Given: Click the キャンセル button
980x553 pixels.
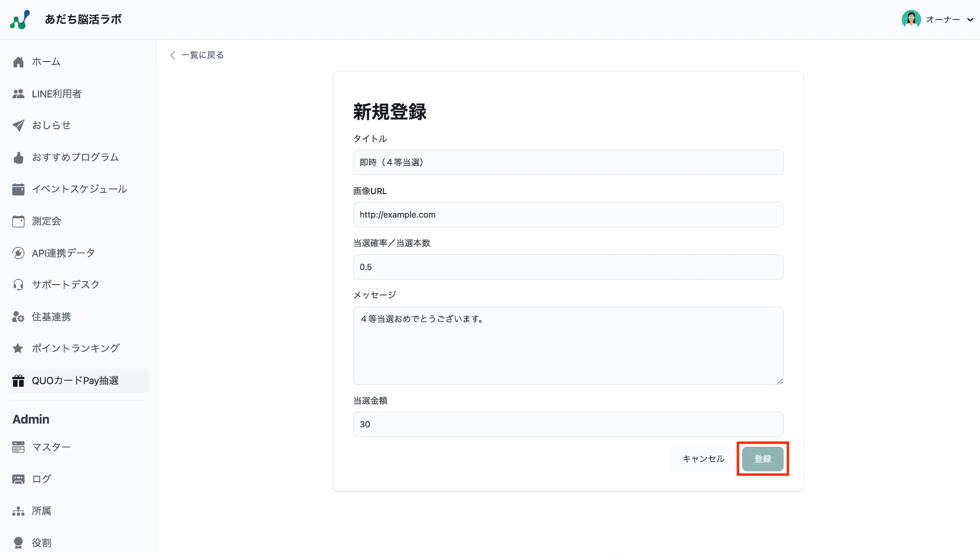Looking at the screenshot, I should click(703, 458).
